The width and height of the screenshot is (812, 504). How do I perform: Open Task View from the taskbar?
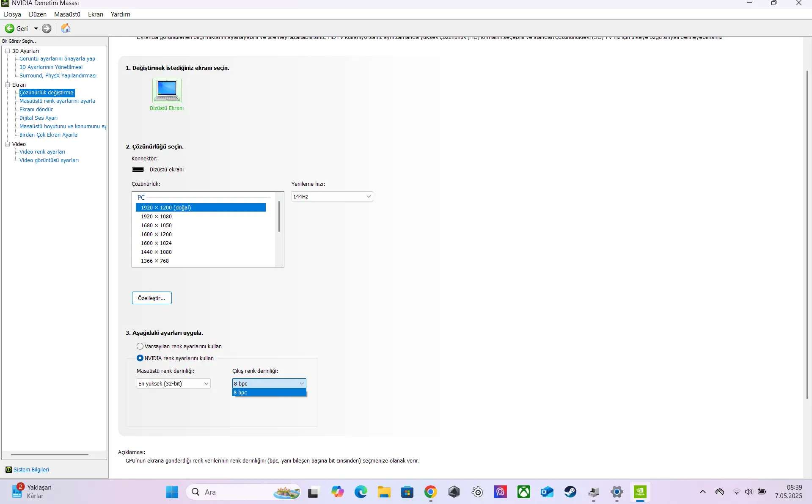tap(313, 492)
